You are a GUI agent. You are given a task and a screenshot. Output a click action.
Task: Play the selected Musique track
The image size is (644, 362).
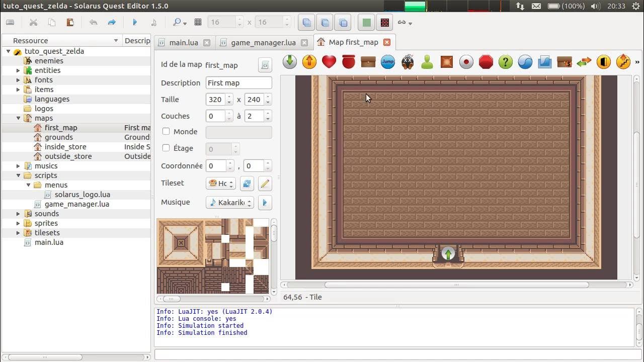(x=265, y=203)
